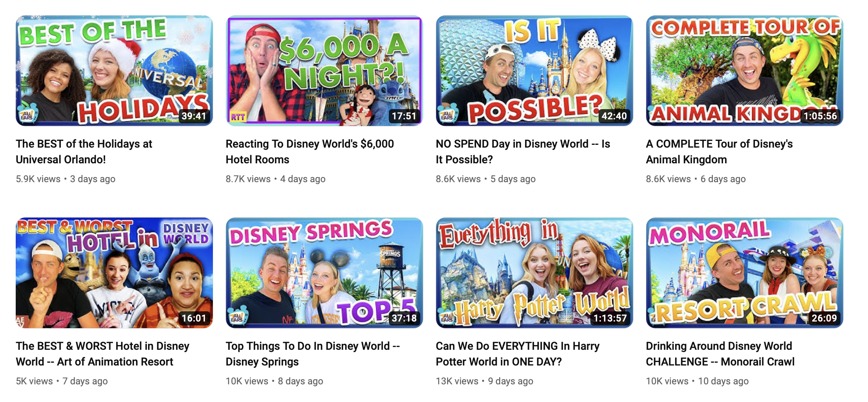The width and height of the screenshot is (868, 402).
Task: Click title NO SPEND Day in Disney World
Action: point(523,152)
